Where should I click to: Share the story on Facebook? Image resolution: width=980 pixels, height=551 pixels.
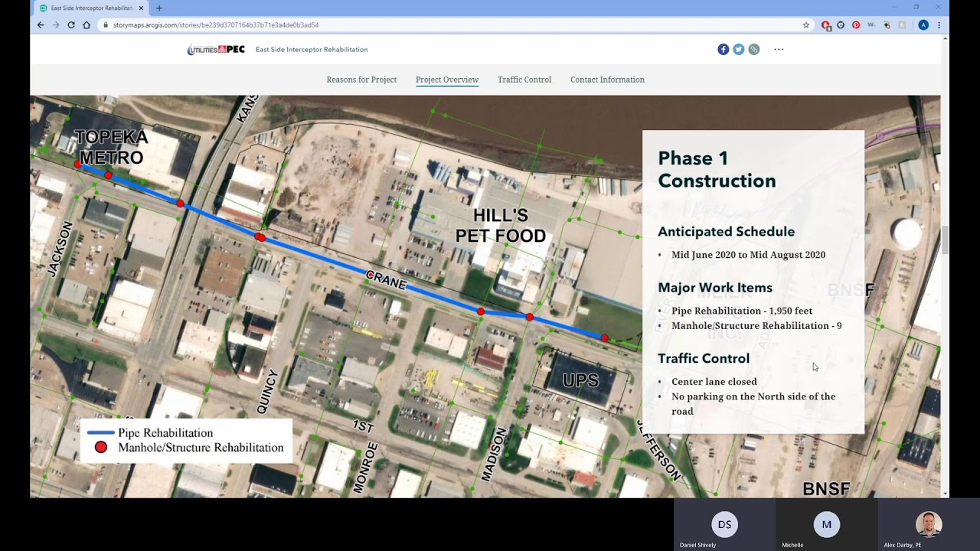click(723, 49)
